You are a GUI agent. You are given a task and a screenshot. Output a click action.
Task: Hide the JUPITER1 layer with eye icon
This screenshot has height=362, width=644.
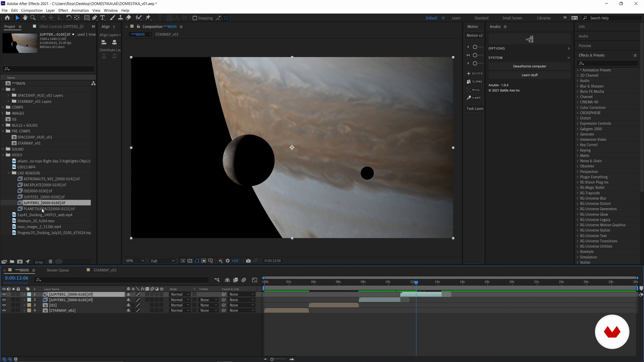(x=4, y=300)
